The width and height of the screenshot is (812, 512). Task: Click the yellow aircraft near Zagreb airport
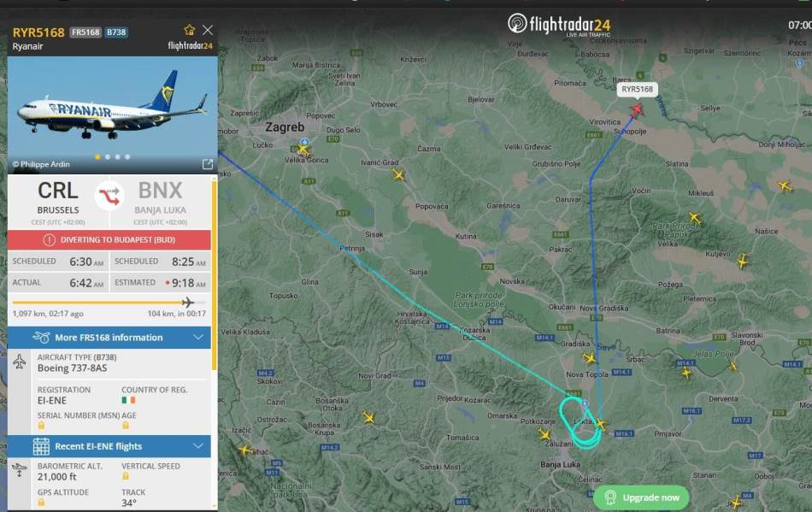(x=303, y=150)
